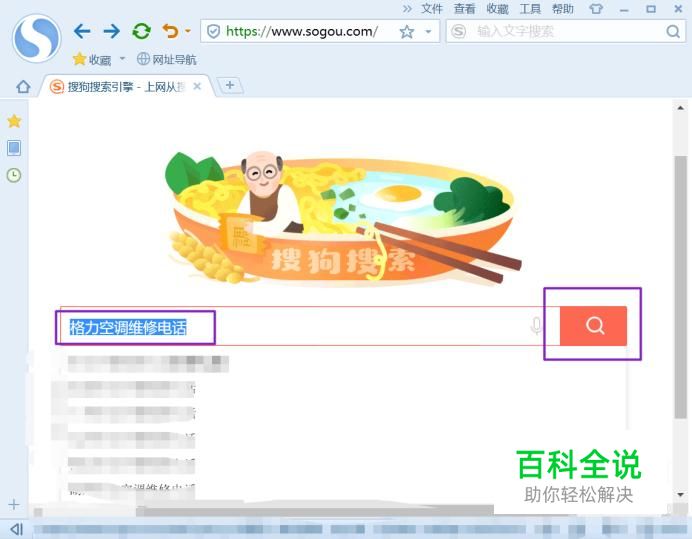Click the microphone voice search icon
This screenshot has width=692, height=539.
536,326
